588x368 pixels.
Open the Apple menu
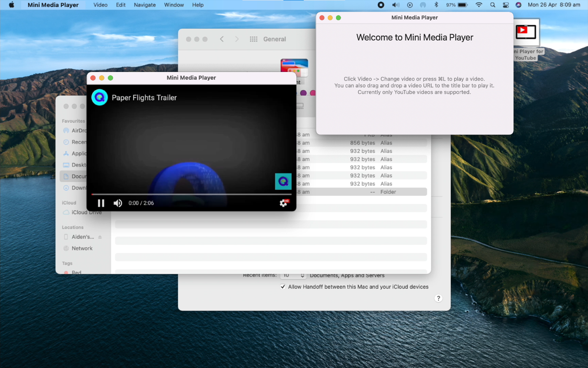[11, 5]
